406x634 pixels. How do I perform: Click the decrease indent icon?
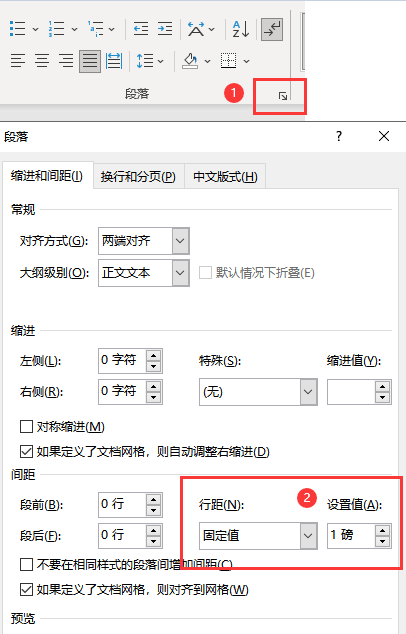[141, 29]
